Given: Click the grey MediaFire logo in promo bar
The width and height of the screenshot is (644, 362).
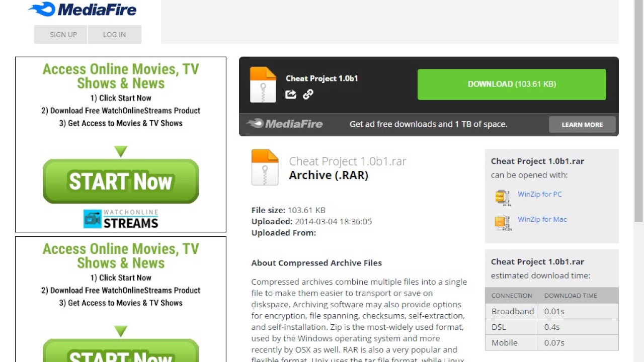Looking at the screenshot, I should [x=284, y=124].
